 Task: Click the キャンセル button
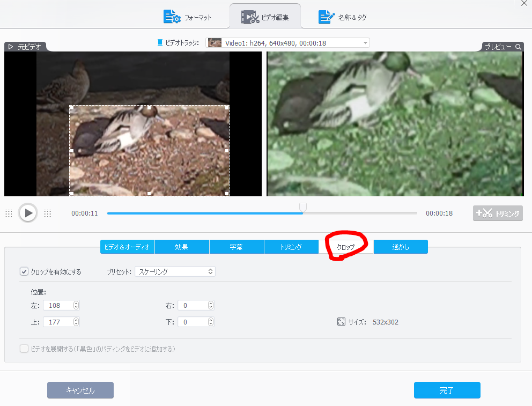tap(80, 390)
